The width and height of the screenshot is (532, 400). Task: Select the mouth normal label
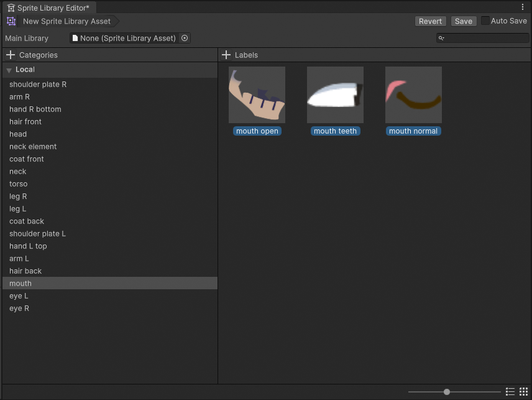point(413,131)
